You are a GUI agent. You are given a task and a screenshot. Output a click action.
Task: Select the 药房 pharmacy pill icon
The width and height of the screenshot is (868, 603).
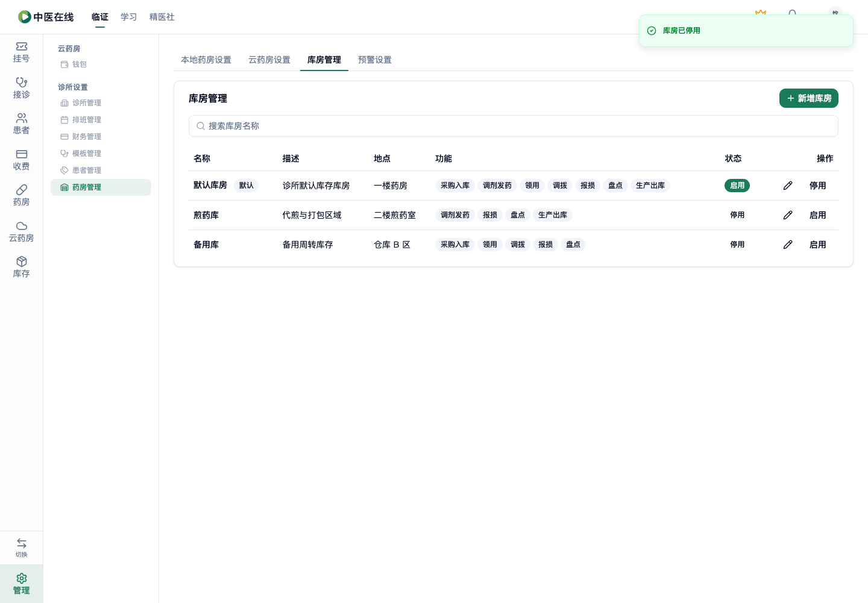tap(22, 190)
